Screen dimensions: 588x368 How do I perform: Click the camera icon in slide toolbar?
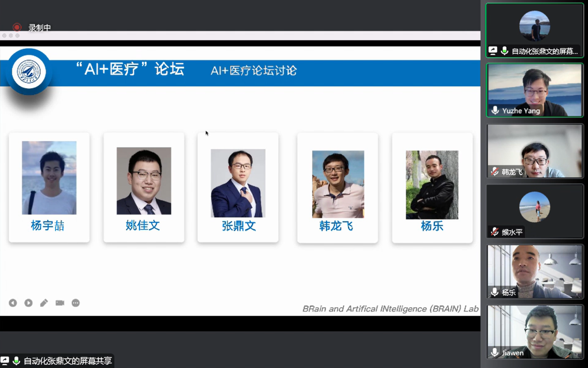click(x=60, y=303)
